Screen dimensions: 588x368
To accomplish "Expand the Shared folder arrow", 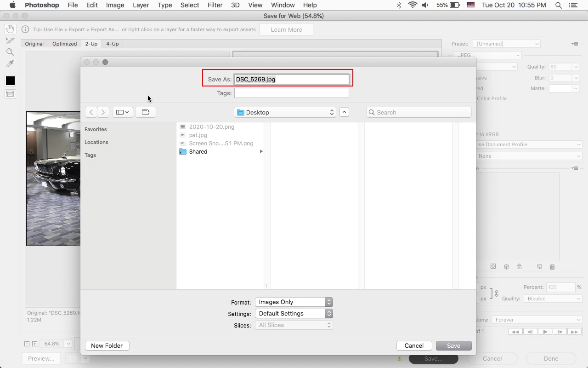I will pos(261,151).
